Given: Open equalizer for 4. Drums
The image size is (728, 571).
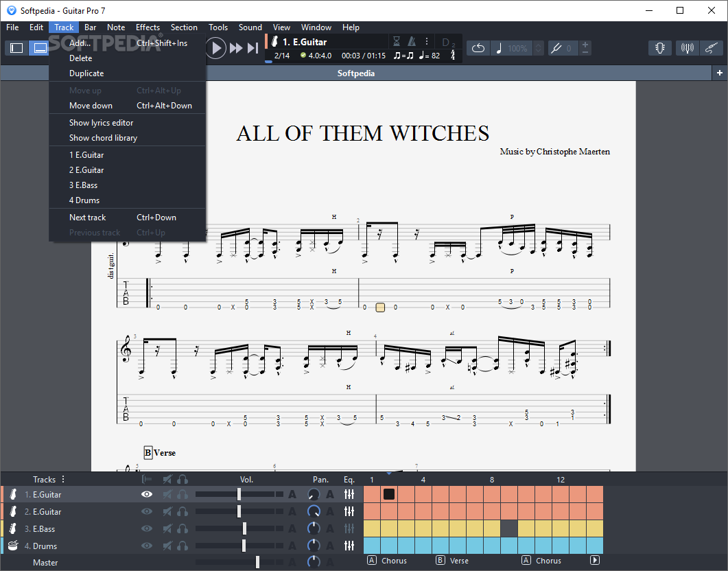Looking at the screenshot, I should [349, 546].
